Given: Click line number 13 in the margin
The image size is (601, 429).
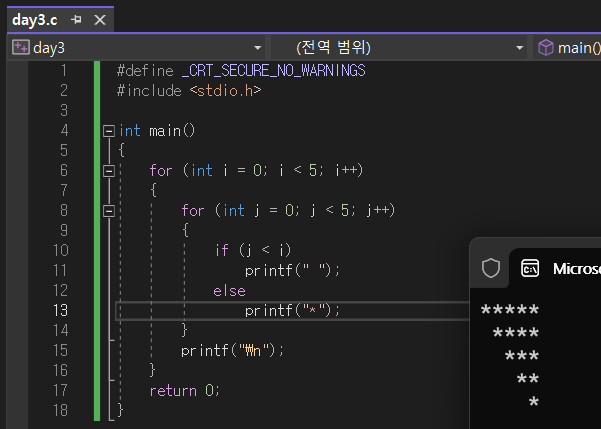Looking at the screenshot, I should pyautogui.click(x=61, y=311).
